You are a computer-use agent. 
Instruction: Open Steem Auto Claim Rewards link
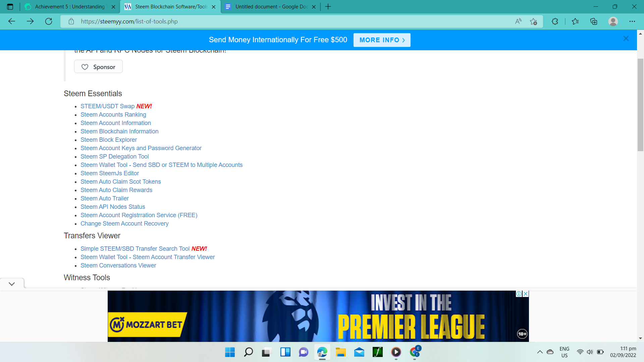[116, 190]
